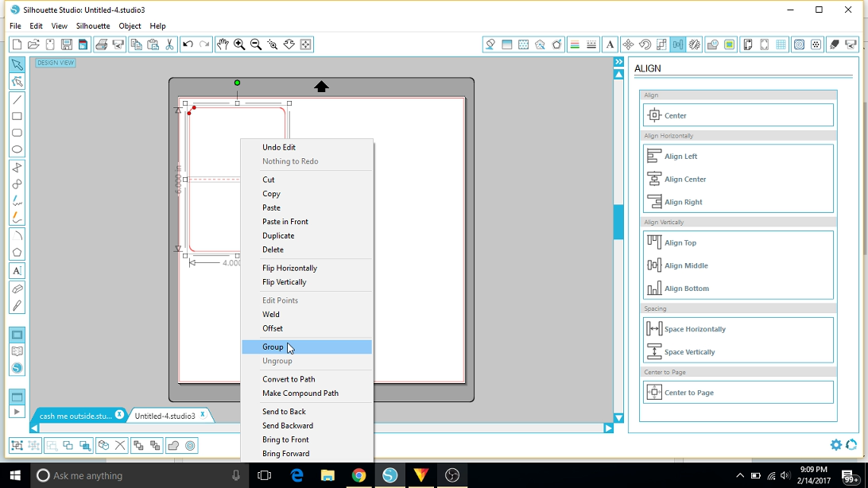Toggle the highlighted Align panel icon
The height and width of the screenshot is (488, 868).
pos(678,45)
